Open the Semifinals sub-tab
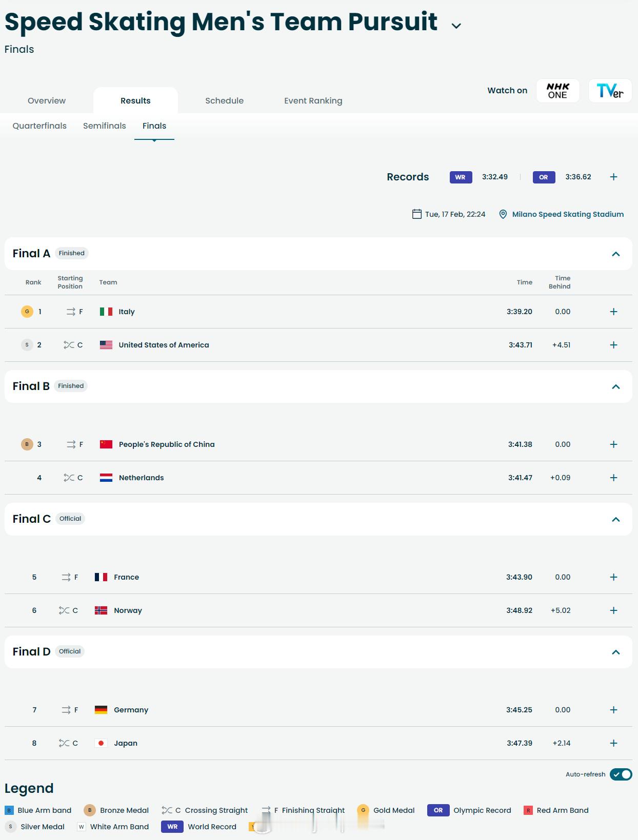This screenshot has width=638, height=840. pos(105,126)
